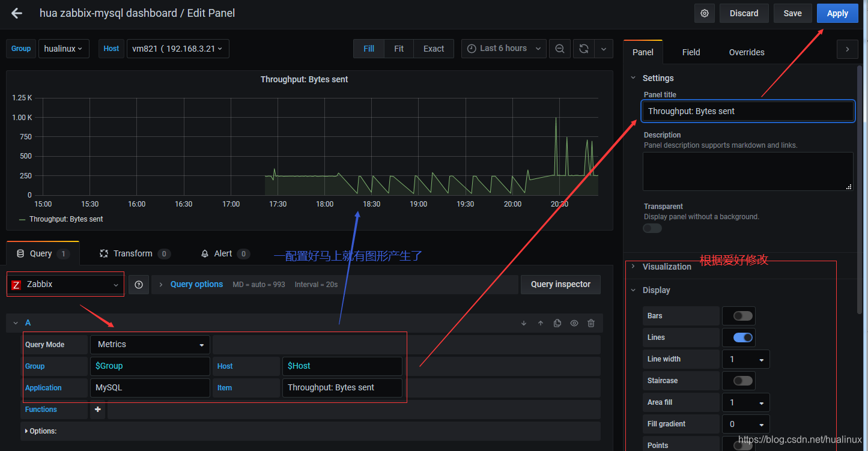Open data source help icon
Viewport: 868px width, 451px height.
pyautogui.click(x=139, y=285)
